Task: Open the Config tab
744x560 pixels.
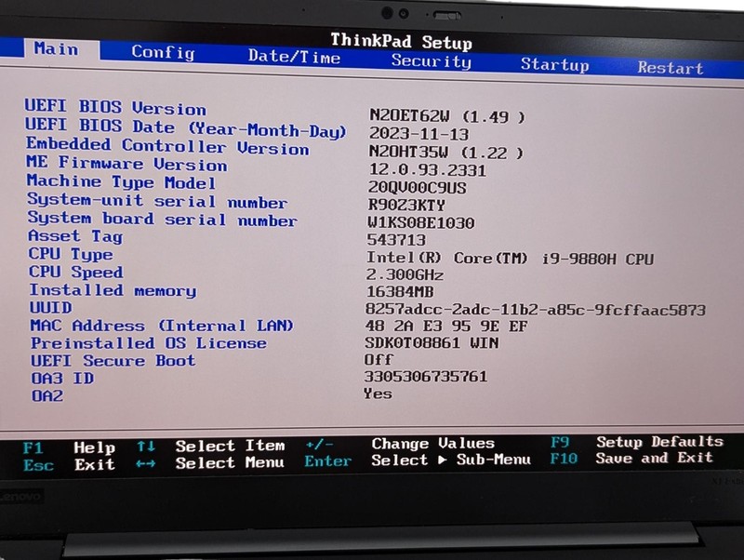Action: coord(163,52)
